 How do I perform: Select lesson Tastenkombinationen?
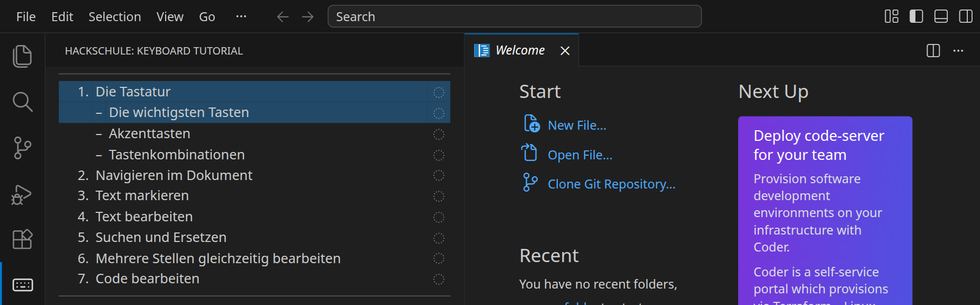(x=255, y=155)
